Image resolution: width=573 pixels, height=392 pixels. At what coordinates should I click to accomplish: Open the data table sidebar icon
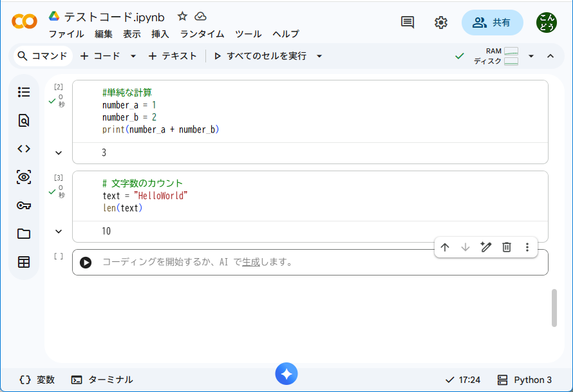click(x=24, y=262)
